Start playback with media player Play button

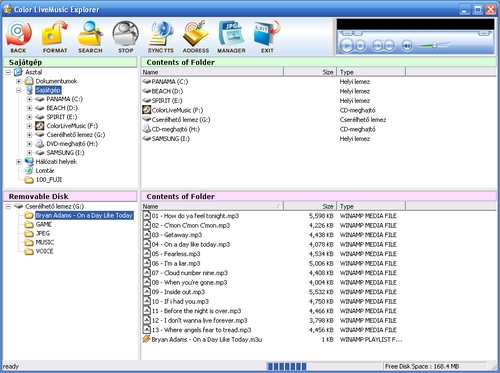347,45
